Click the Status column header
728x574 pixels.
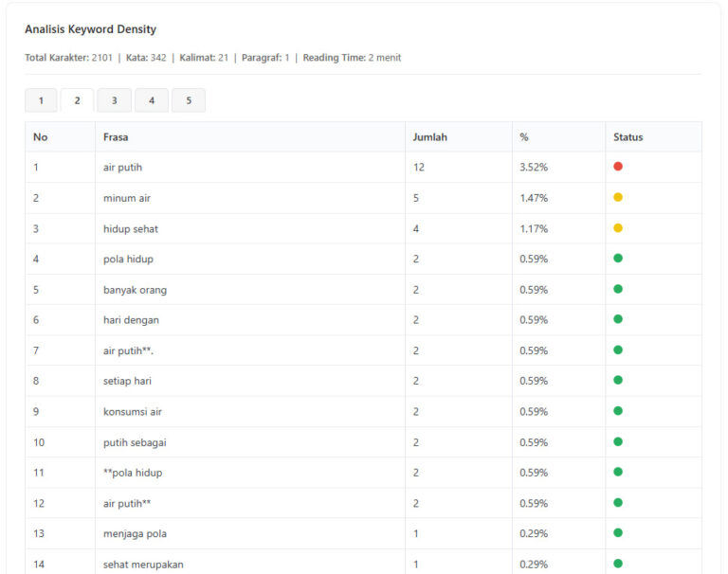click(x=628, y=137)
